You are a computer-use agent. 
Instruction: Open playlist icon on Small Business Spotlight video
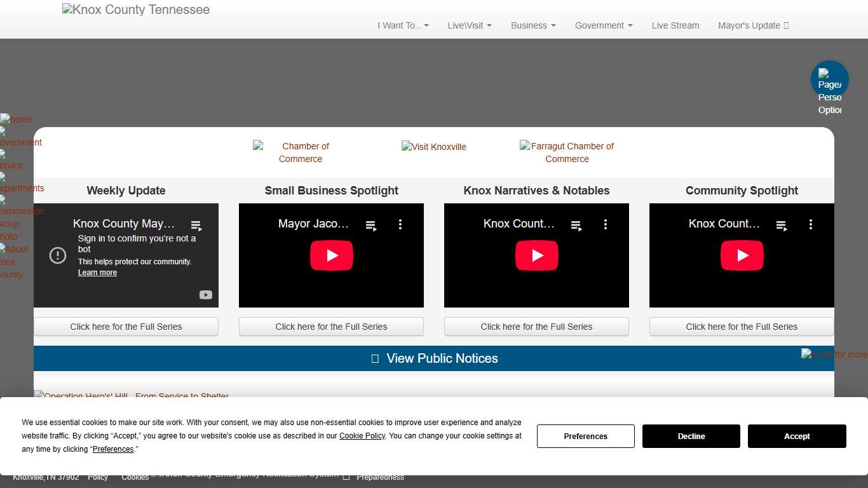(371, 225)
